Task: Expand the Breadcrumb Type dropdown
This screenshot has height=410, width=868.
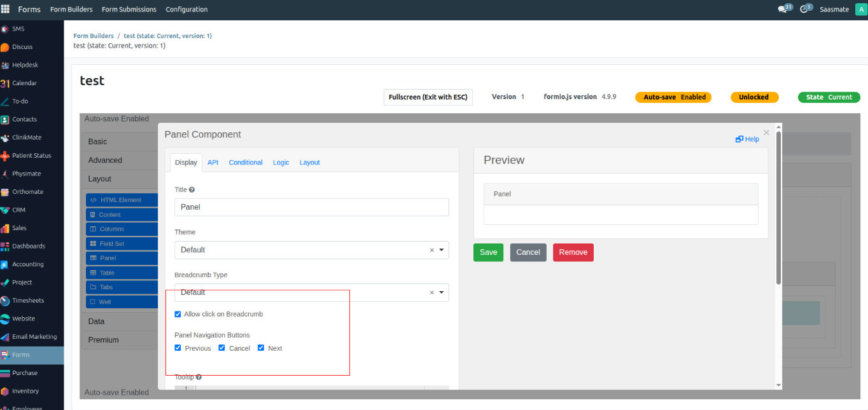Action: pos(311,292)
